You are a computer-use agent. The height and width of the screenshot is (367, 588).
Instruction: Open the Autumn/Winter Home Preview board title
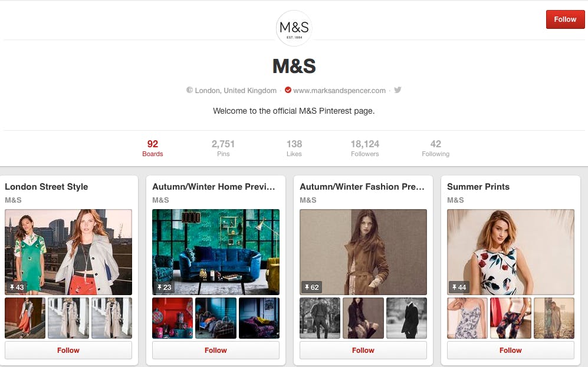(x=213, y=187)
